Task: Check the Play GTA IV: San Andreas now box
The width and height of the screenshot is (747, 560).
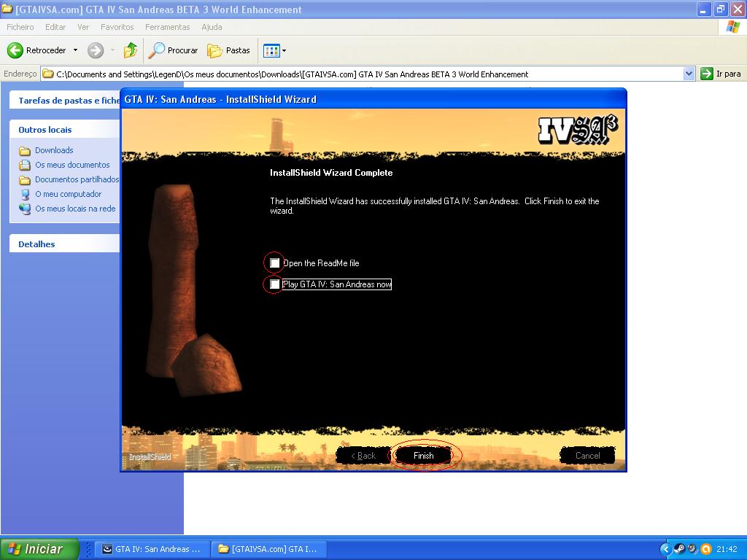Action: (274, 284)
